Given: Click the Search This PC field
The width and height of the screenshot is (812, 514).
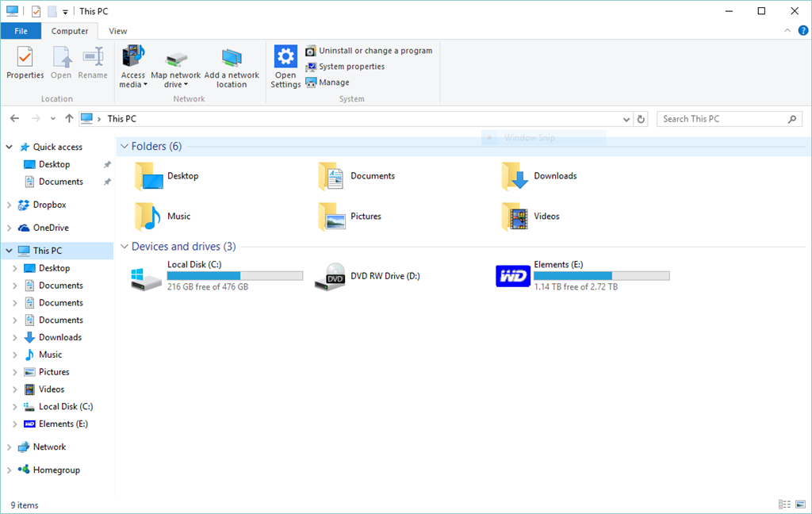Looking at the screenshot, I should click(x=730, y=119).
